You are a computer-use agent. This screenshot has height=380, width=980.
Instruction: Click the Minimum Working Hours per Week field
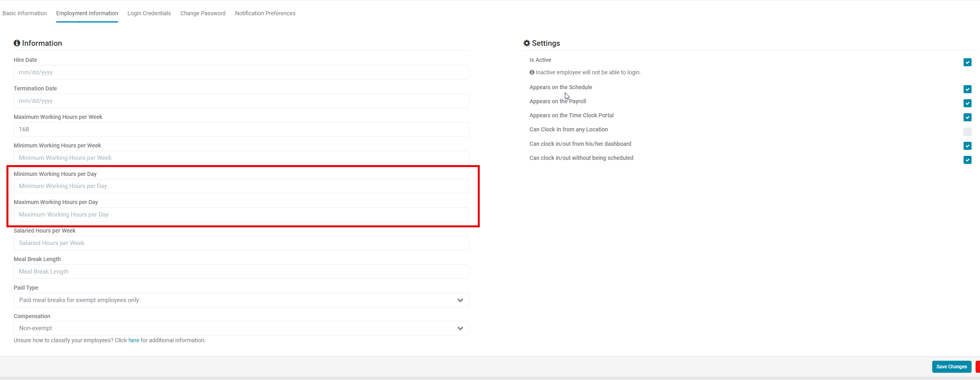pyautogui.click(x=241, y=158)
